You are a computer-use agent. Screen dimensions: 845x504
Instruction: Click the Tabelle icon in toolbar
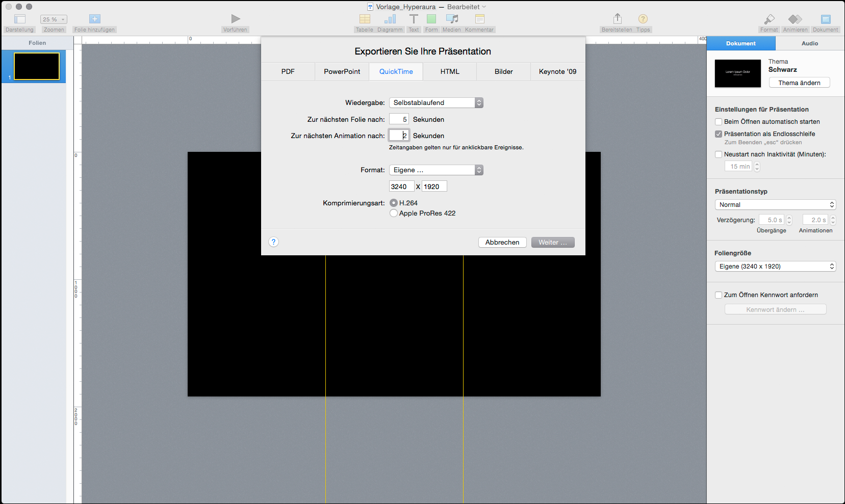365,19
